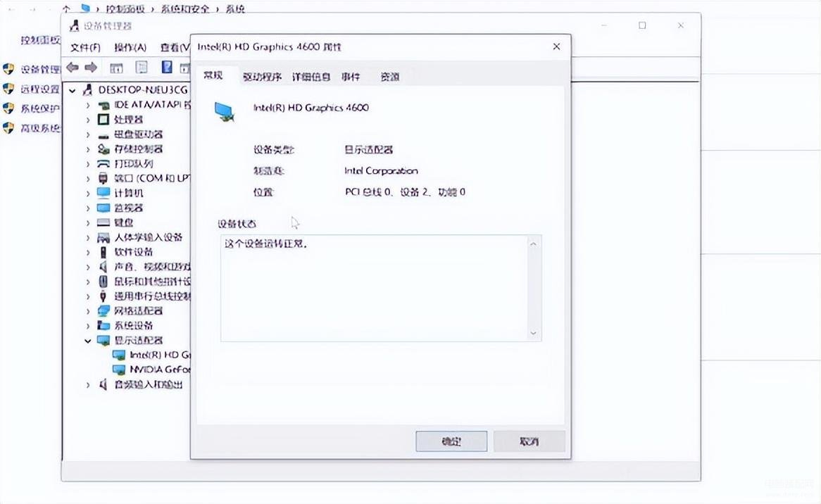Collapse the DESKTOP computer root node
This screenshot has height=504, width=821.
[73, 91]
